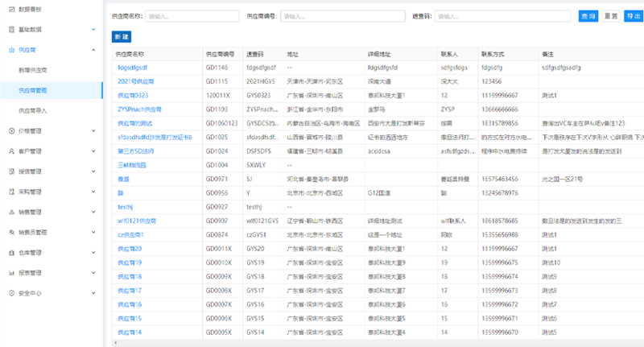Viewport: 644px width, 347px height.
Task: Open supplier link ZYSPnach供应商
Action: [x=139, y=109]
